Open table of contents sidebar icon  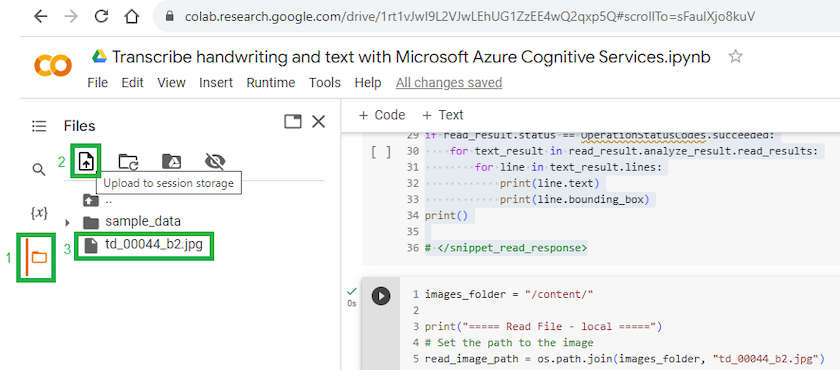coord(39,126)
